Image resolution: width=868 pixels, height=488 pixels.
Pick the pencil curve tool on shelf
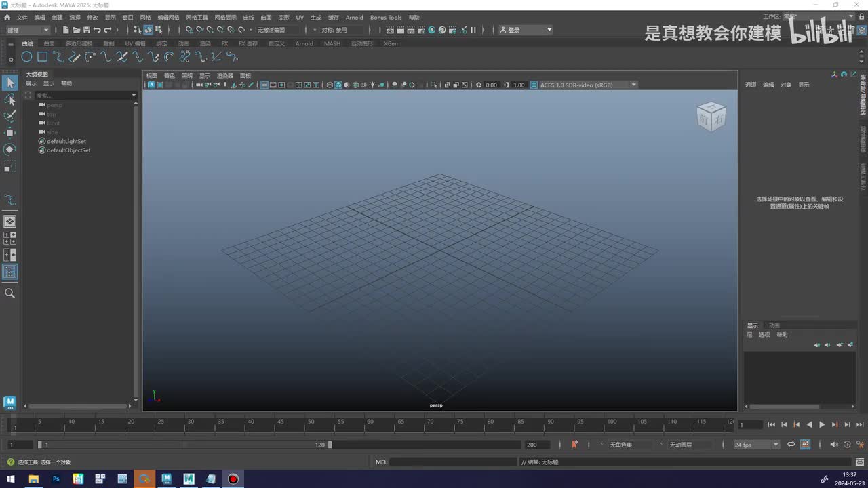click(x=75, y=57)
